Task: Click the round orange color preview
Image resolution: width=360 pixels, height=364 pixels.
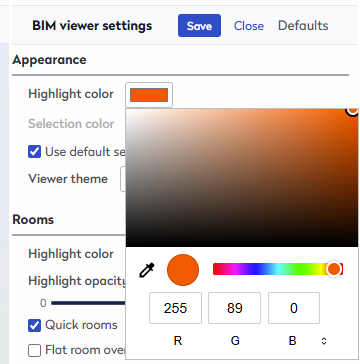Action: (183, 270)
